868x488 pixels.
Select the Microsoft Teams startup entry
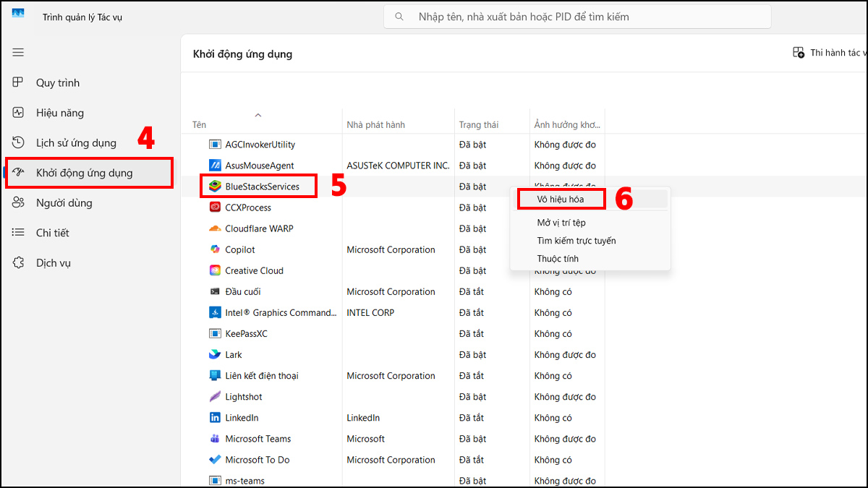(258, 439)
